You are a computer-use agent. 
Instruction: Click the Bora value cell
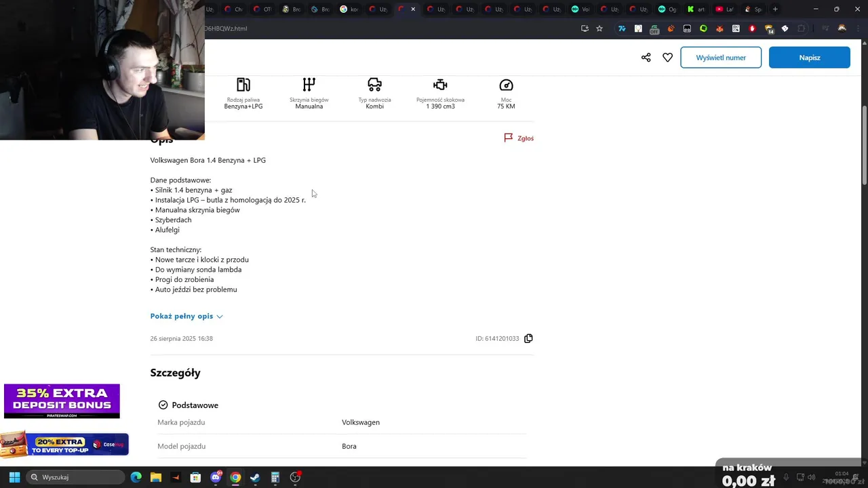[349, 446]
